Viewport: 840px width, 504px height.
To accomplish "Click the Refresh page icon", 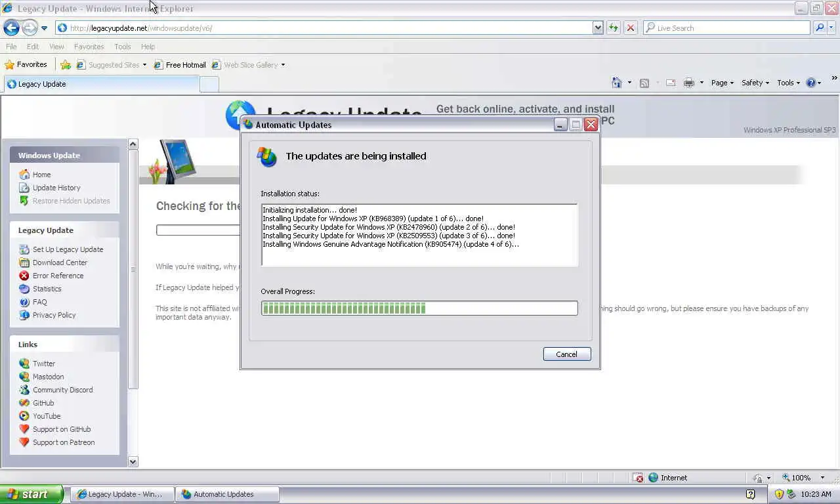I will (614, 28).
